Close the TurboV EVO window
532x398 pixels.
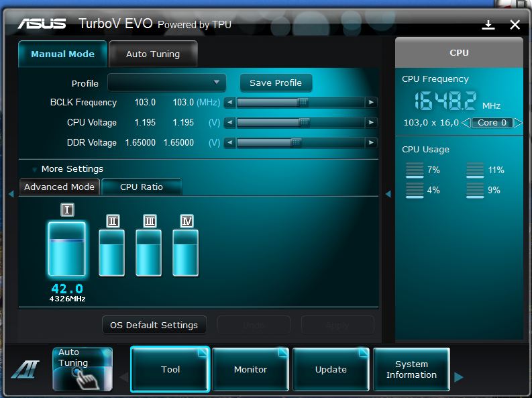pyautogui.click(x=515, y=24)
